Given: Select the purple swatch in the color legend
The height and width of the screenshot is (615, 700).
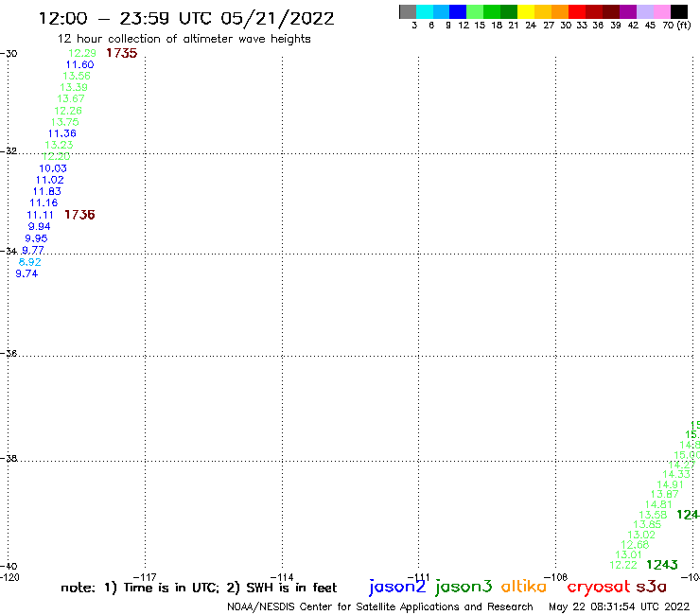Looking at the screenshot, I should point(628,11).
